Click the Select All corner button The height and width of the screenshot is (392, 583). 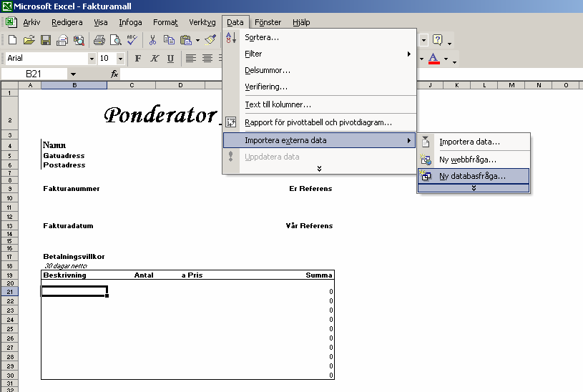10,85
